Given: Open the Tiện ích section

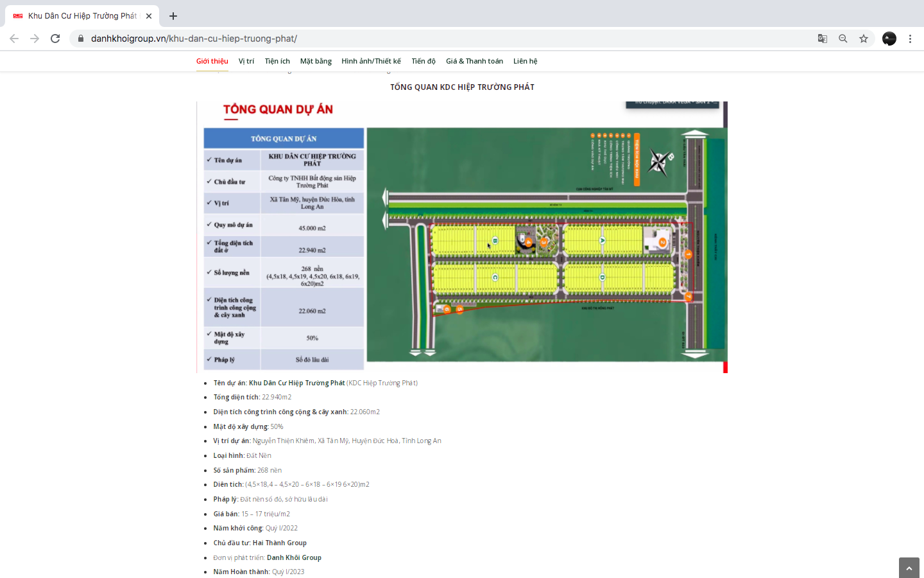Looking at the screenshot, I should point(277,61).
